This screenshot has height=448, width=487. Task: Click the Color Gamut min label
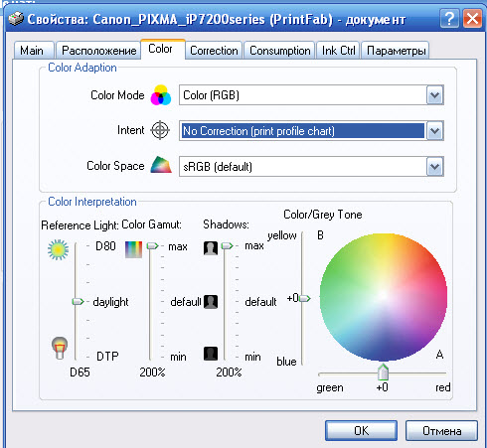point(178,357)
